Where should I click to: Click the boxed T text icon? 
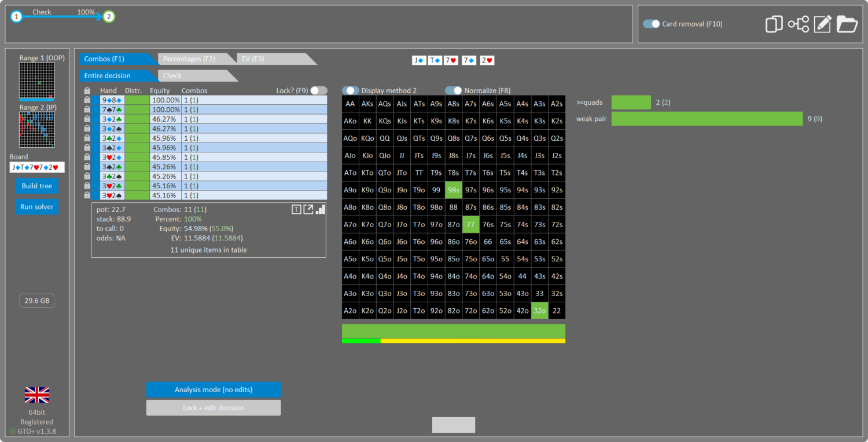coord(296,210)
